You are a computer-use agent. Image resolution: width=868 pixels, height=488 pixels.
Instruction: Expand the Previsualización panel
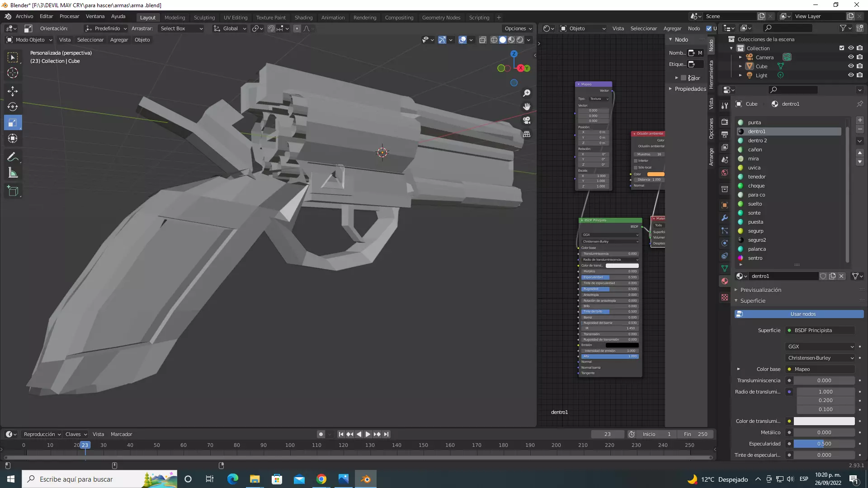[x=761, y=290]
